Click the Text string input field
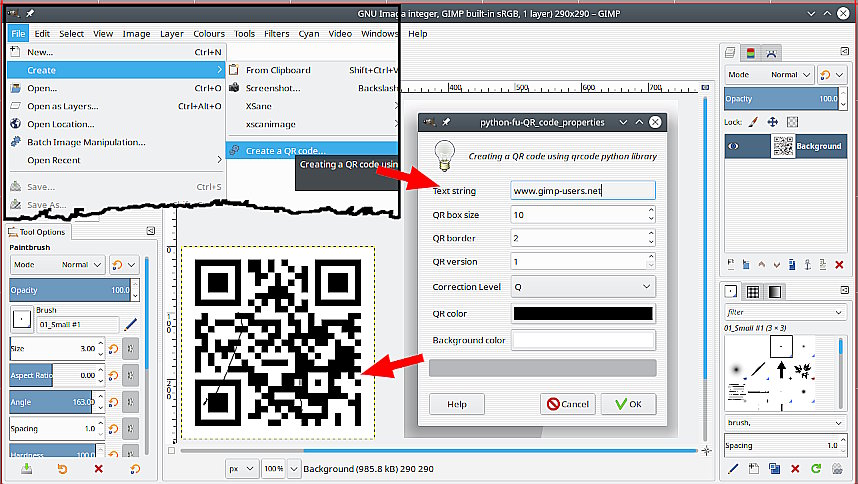Screen dimensions: 858x484 pos(583,191)
